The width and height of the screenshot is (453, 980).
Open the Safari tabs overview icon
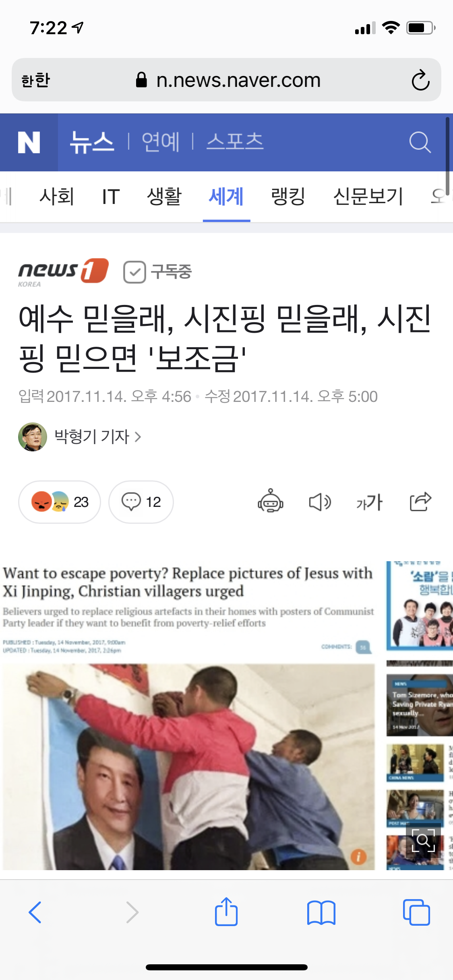pyautogui.click(x=416, y=912)
